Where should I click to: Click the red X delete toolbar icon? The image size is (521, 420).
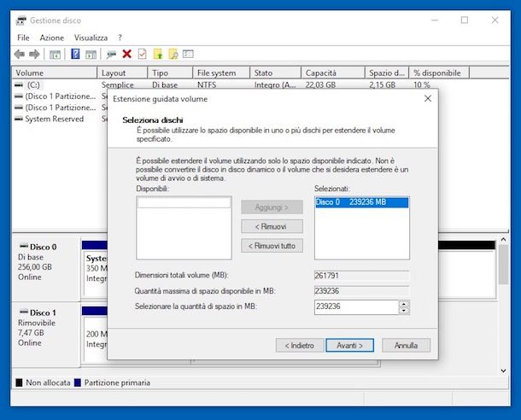[x=126, y=54]
